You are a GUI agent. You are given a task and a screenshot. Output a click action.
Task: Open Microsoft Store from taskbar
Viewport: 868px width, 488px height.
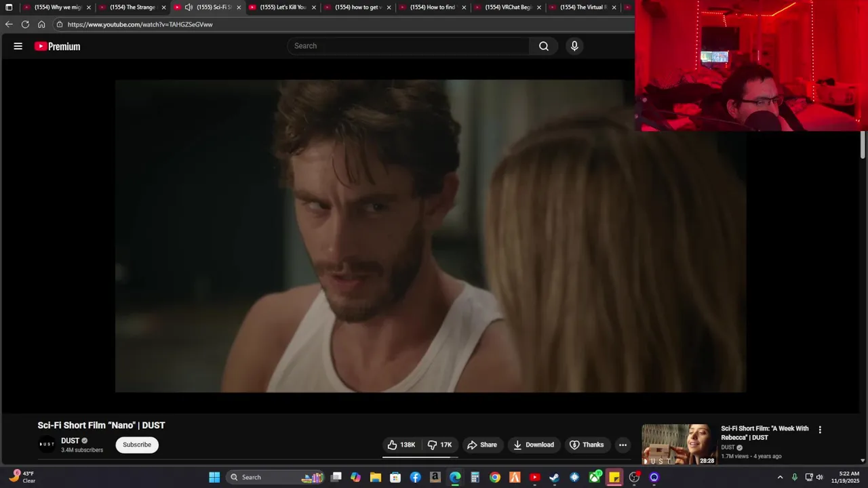pyautogui.click(x=395, y=477)
